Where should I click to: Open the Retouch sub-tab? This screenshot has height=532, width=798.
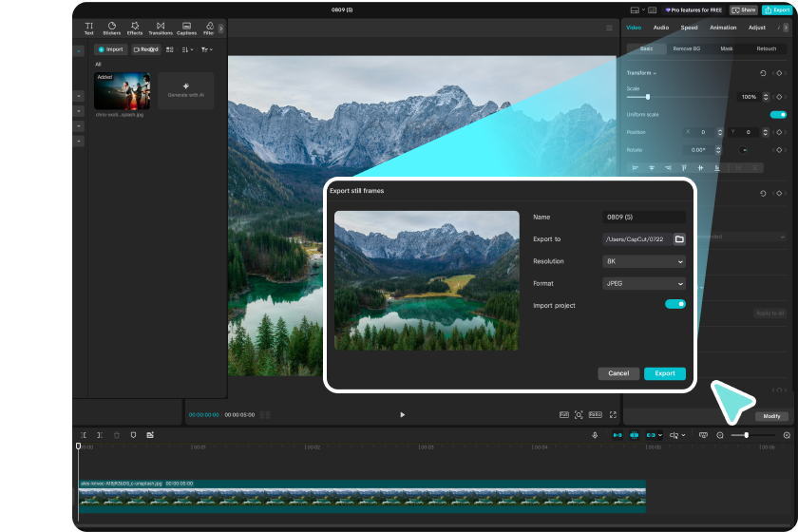(x=766, y=48)
